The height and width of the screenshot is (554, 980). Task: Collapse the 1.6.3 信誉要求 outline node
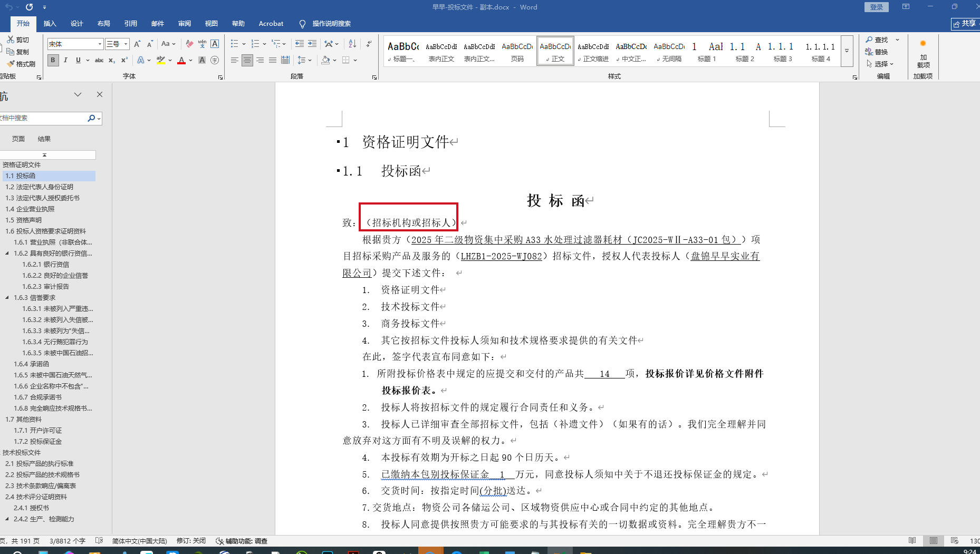pos(7,298)
